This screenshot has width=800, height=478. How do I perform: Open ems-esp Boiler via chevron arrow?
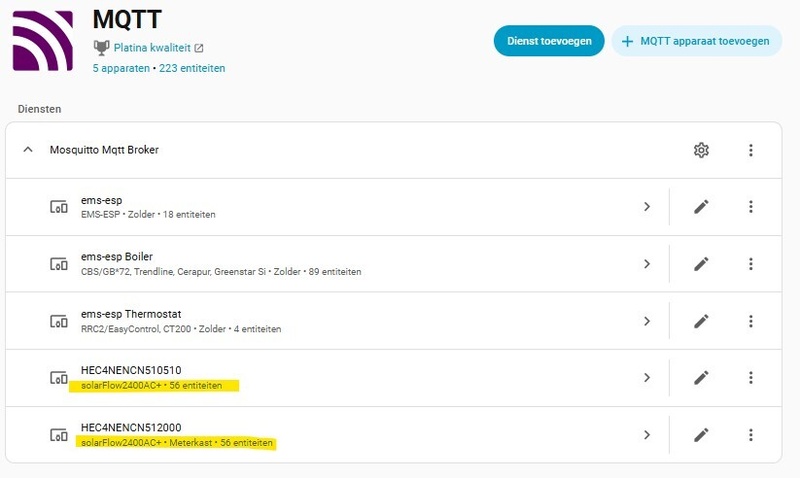click(x=646, y=264)
